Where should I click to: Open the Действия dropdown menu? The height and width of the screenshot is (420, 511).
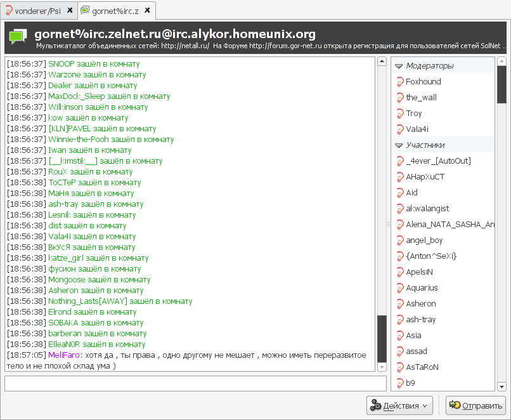pos(399,405)
